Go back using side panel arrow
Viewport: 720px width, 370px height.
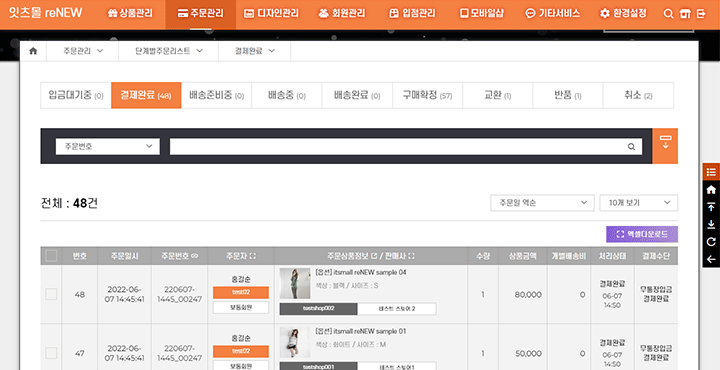pos(711,259)
